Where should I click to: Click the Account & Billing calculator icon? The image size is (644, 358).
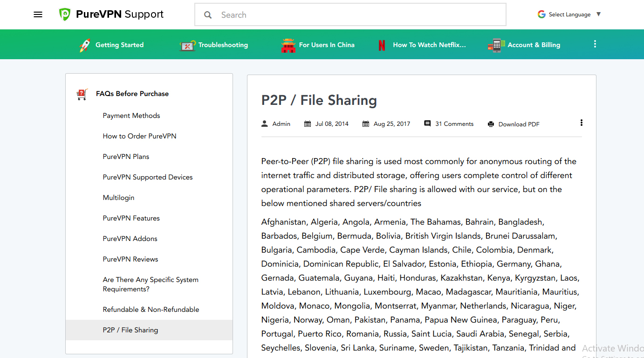(496, 45)
